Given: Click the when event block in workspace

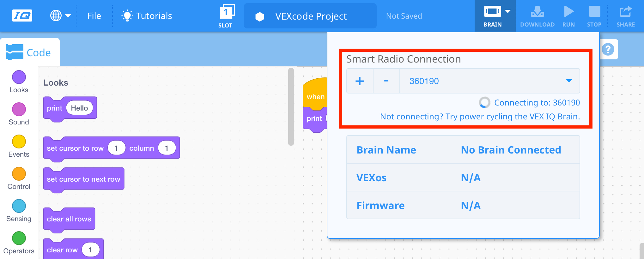Looking at the screenshot, I should [x=315, y=94].
